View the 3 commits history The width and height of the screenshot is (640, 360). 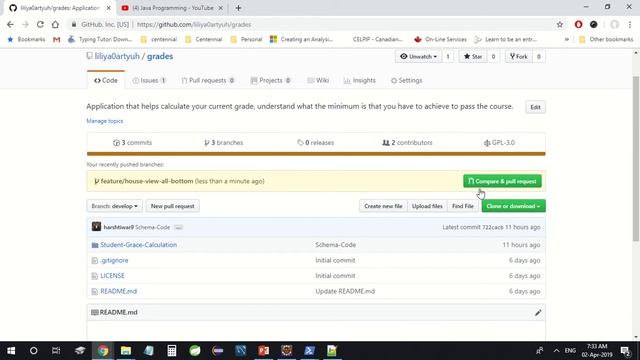(x=133, y=142)
